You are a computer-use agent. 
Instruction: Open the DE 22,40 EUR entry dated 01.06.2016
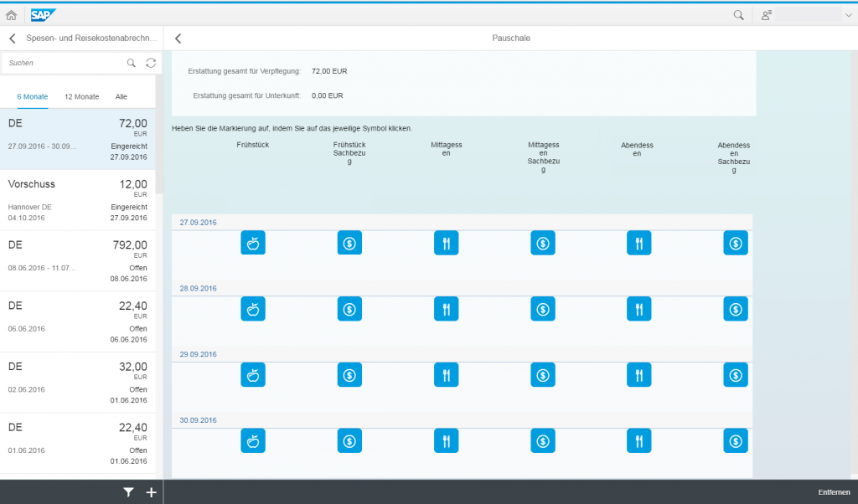coord(78,443)
